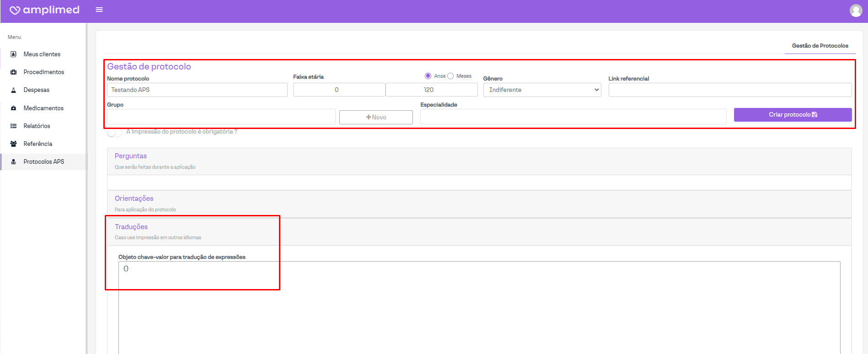
Task: Click the Meus clientes sidebar icon
Action: [x=14, y=54]
